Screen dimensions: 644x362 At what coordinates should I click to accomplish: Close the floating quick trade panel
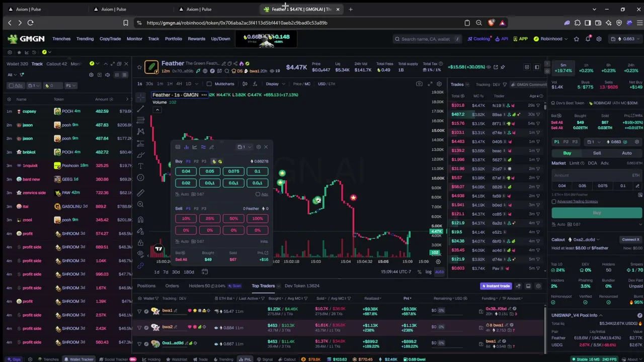tap(266, 147)
